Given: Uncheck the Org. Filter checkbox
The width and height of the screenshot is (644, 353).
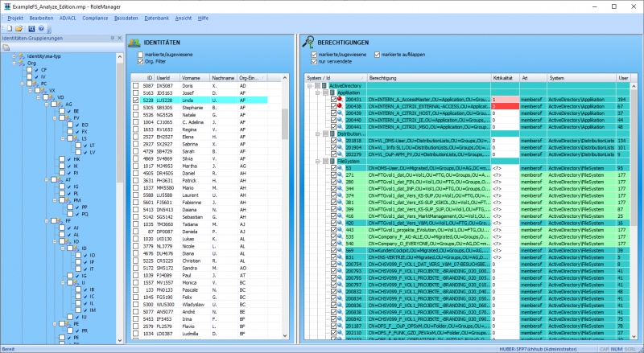Looking at the screenshot, I should coord(141,60).
